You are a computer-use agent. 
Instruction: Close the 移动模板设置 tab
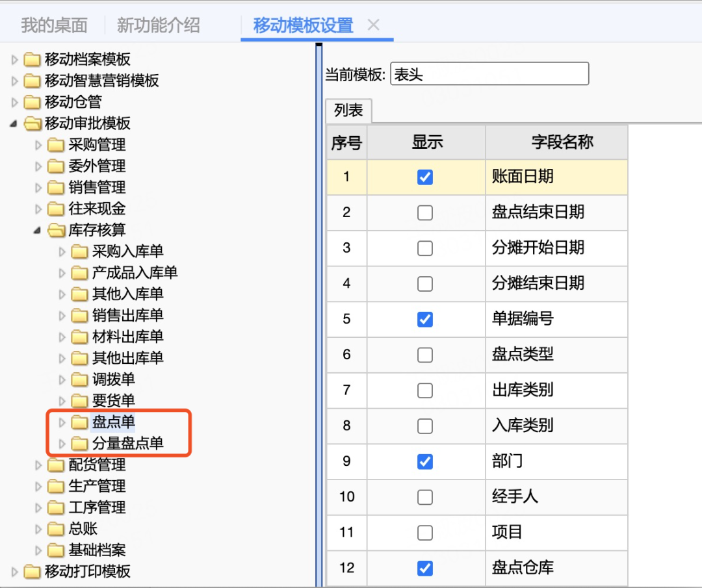373,25
